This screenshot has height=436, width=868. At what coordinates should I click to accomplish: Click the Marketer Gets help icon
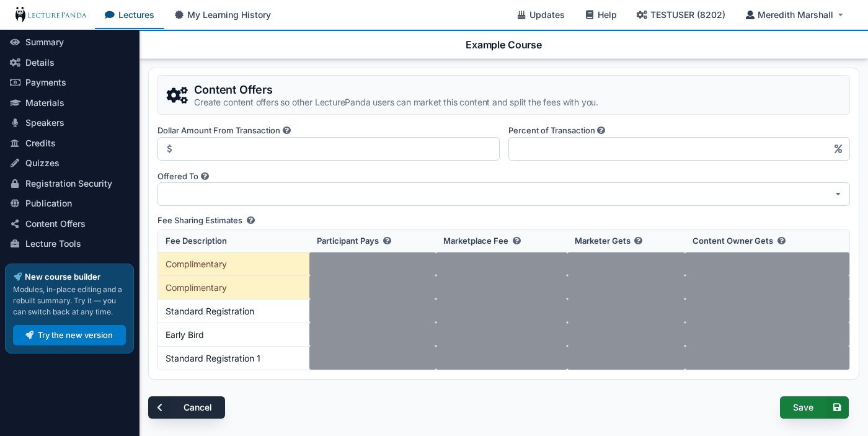pos(639,241)
